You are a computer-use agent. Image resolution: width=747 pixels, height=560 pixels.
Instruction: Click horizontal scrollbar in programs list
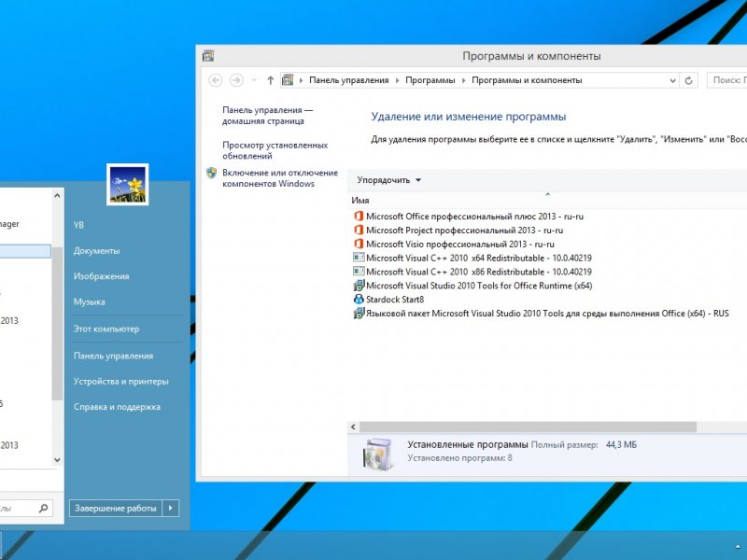[x=528, y=427]
